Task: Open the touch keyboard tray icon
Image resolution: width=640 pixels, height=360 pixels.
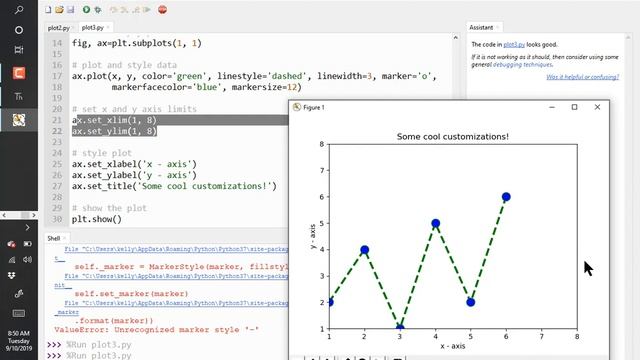Action: pos(19,313)
